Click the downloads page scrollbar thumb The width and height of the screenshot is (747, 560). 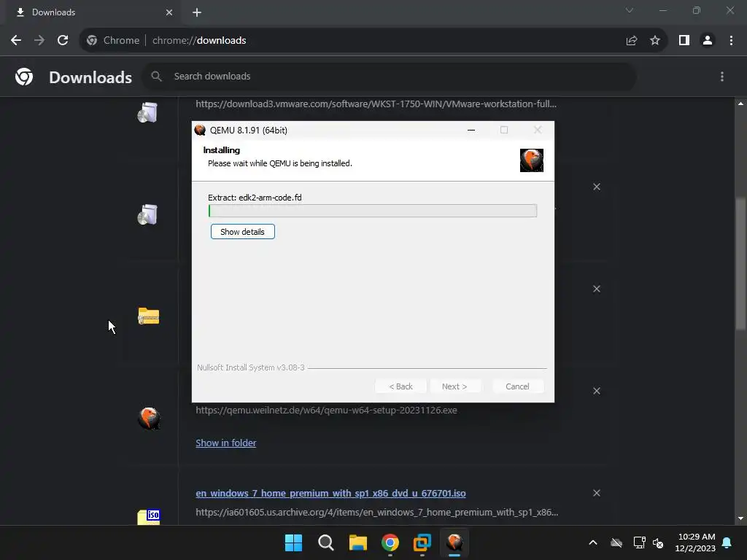pos(740,263)
